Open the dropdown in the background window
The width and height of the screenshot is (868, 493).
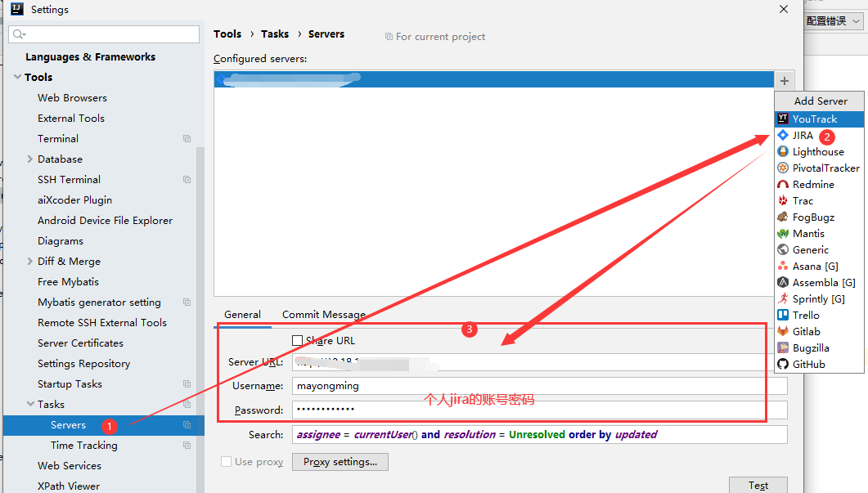833,21
